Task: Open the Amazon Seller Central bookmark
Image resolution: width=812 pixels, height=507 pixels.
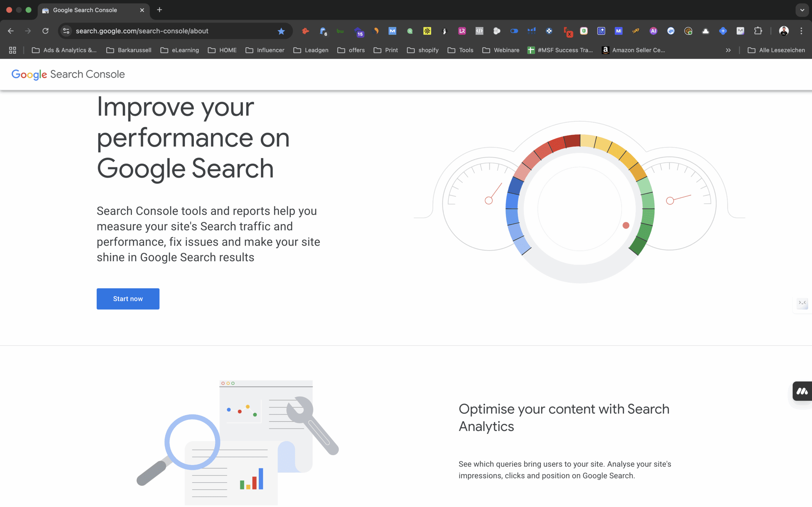Action: [633, 50]
